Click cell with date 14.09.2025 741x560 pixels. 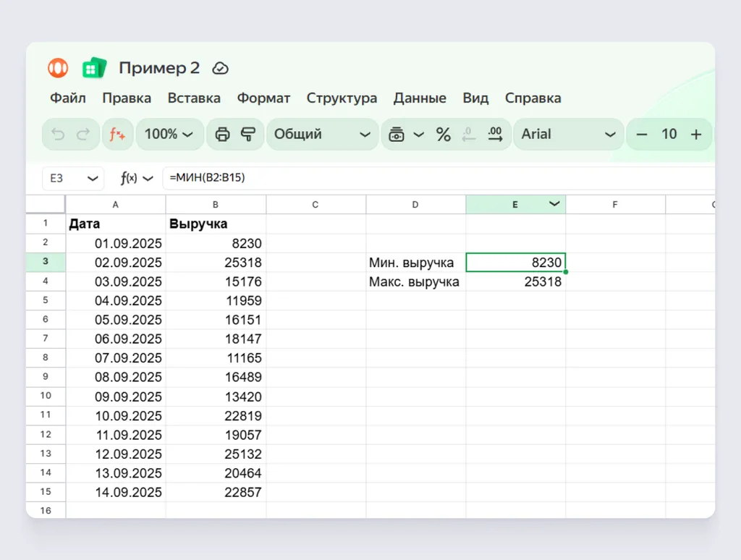tap(116, 492)
